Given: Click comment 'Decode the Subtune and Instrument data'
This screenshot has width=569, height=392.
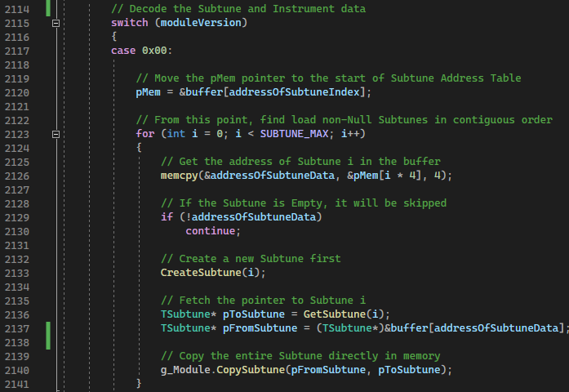Looking at the screenshot, I should (x=238, y=9).
